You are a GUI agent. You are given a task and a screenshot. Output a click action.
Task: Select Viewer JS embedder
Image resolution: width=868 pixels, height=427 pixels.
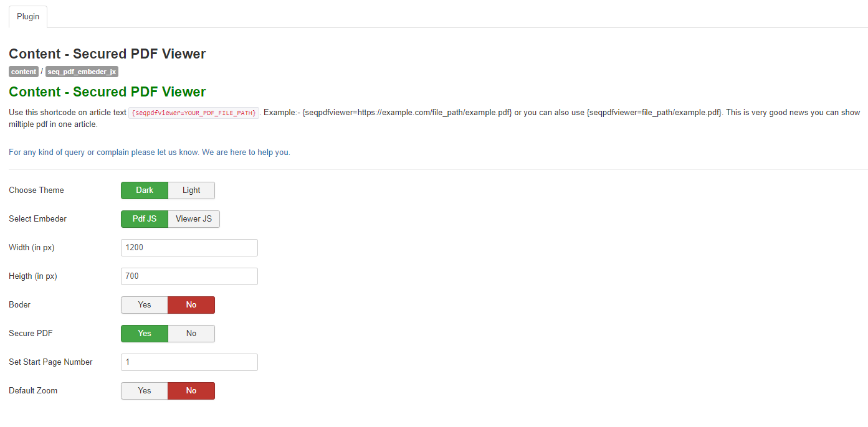coord(194,219)
